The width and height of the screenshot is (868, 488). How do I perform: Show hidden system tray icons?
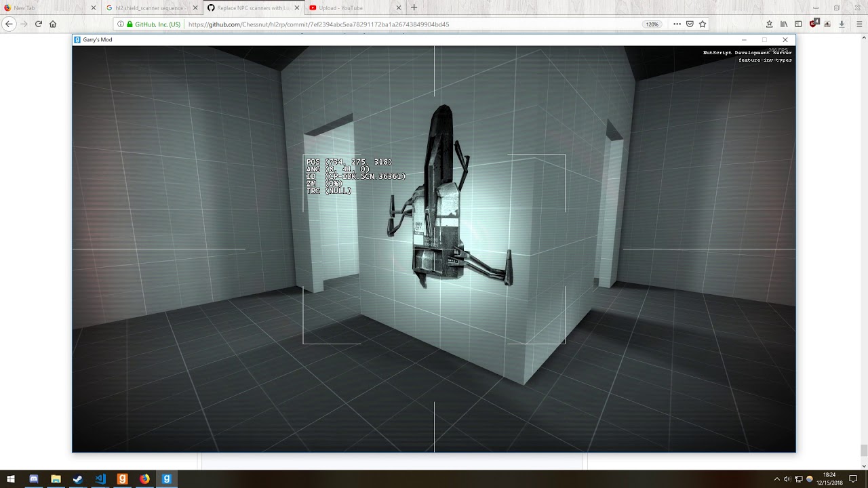777,479
